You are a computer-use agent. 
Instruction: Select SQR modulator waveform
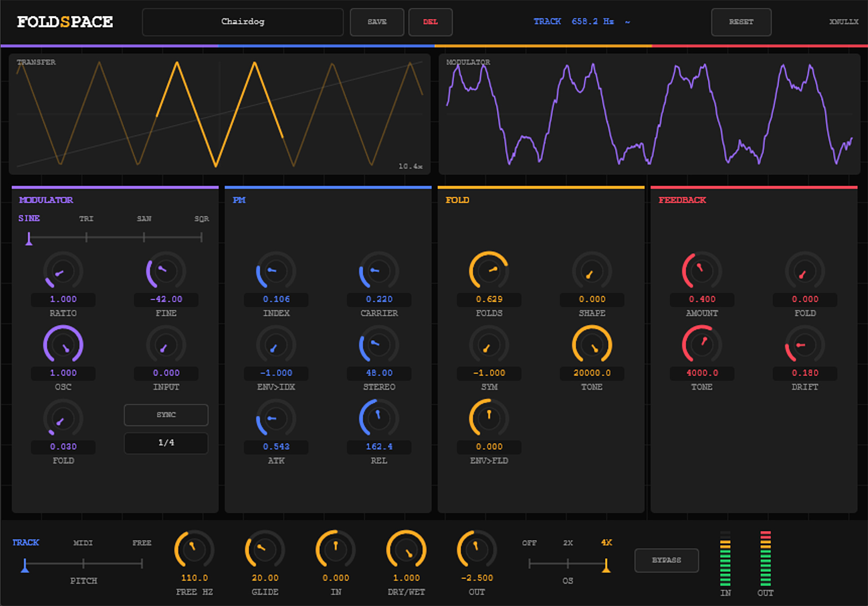(201, 219)
